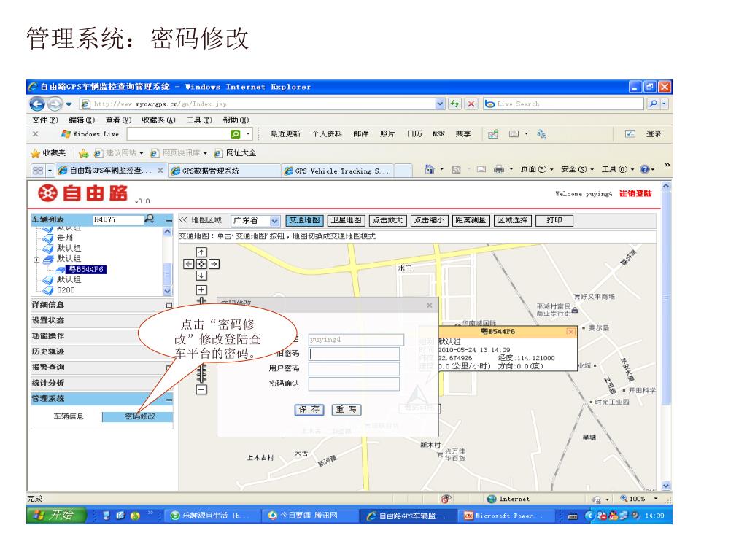Open the 车辆信息 tab
747x560 pixels.
[x=68, y=417]
